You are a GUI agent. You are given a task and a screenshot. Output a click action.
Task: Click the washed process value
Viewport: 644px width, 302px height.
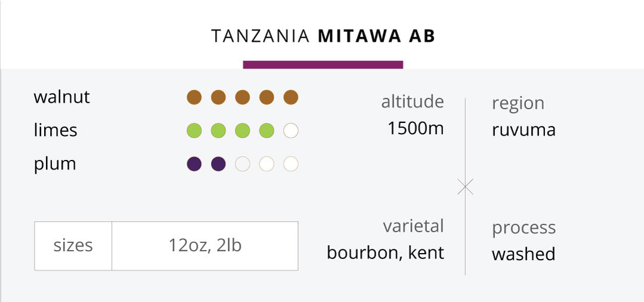point(524,254)
